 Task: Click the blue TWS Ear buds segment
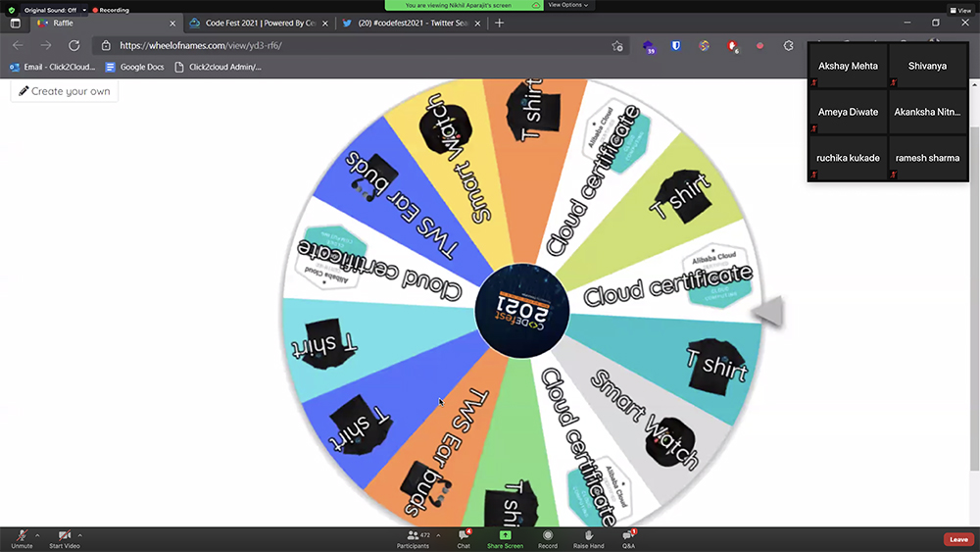(x=400, y=200)
